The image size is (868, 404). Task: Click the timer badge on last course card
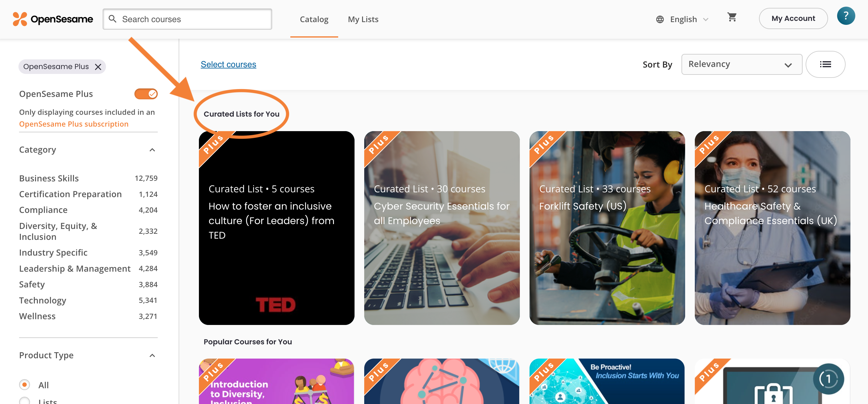828,379
